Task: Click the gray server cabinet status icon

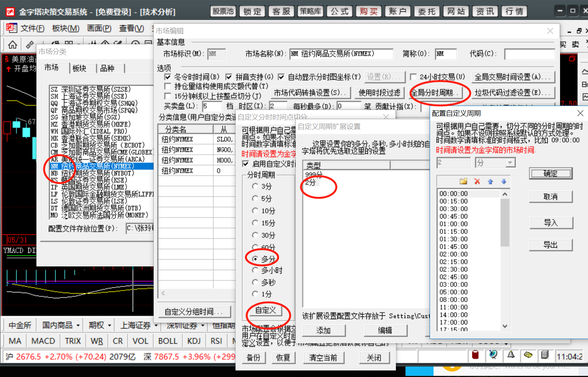Action: pos(545,354)
